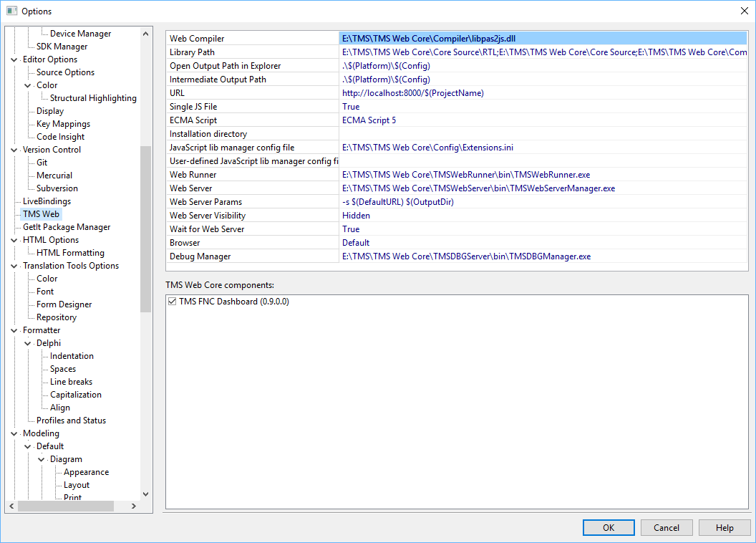756x543 pixels.
Task: Select the LiveBindings options entry
Action: pos(47,201)
